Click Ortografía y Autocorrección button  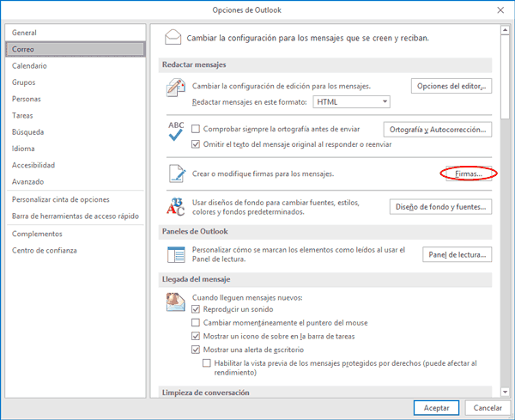438,130
